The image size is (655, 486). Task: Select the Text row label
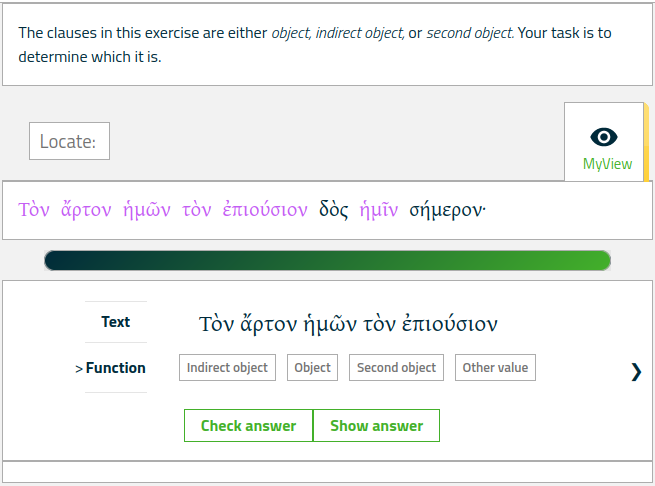click(116, 322)
